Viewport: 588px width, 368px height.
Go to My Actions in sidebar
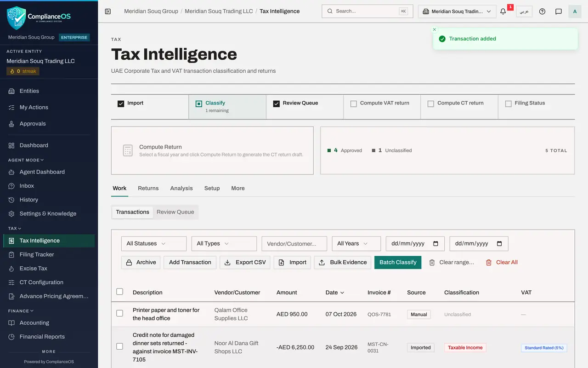pyautogui.click(x=49, y=107)
